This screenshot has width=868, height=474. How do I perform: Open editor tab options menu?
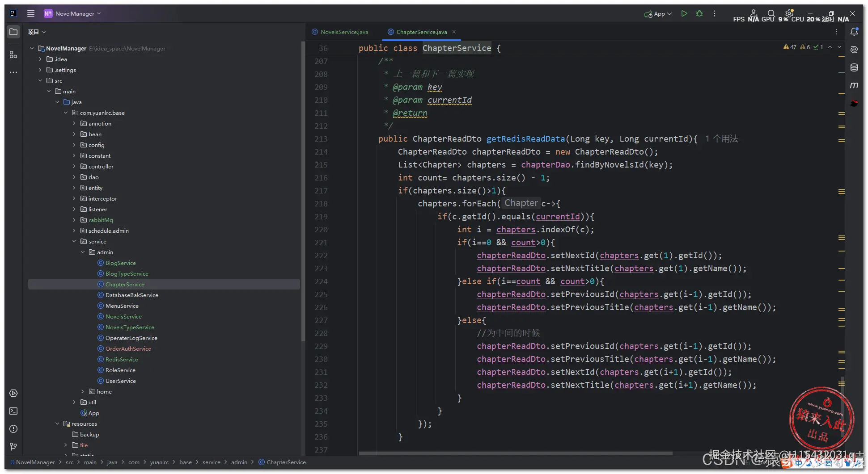point(836,32)
